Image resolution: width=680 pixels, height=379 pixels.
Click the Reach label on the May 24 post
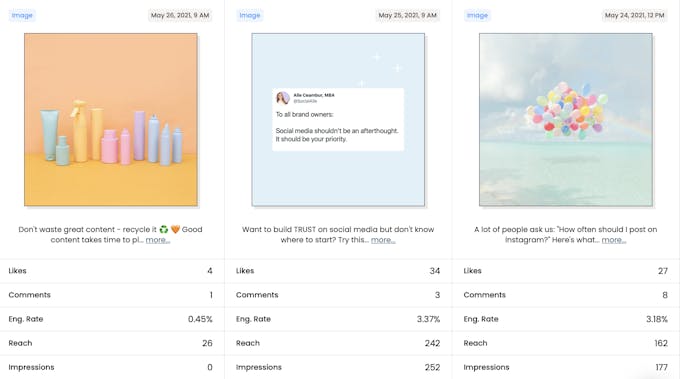tap(475, 343)
